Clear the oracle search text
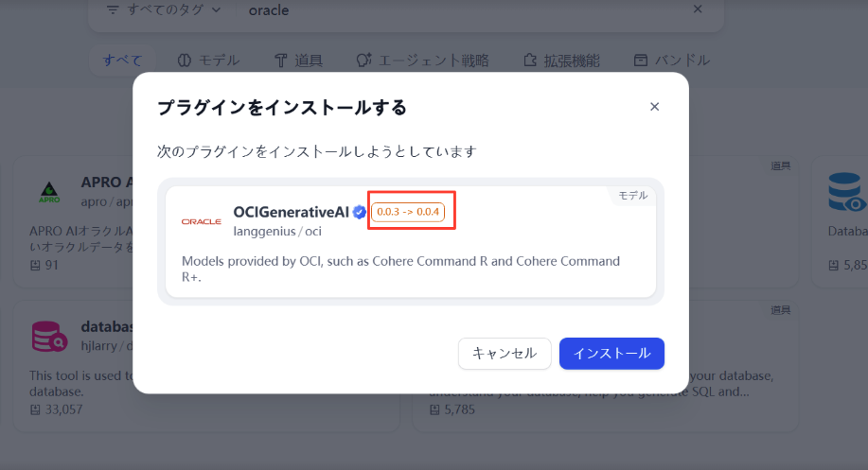Image resolution: width=868 pixels, height=470 pixels. (x=698, y=9)
